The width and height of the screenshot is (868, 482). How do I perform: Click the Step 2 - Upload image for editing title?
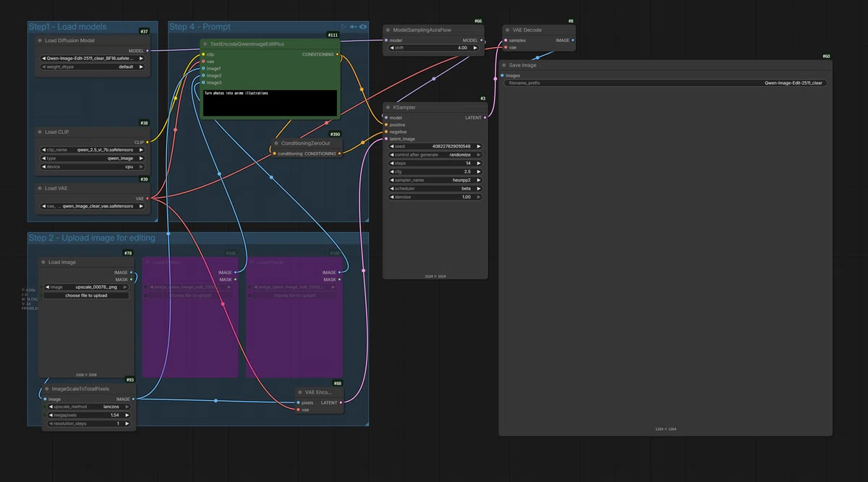pyautogui.click(x=91, y=237)
